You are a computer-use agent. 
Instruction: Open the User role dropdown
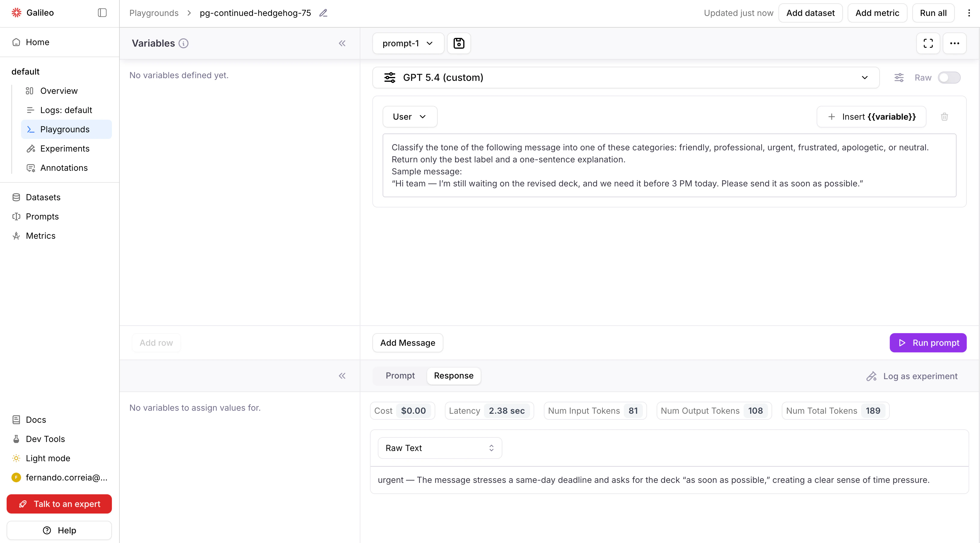point(410,116)
